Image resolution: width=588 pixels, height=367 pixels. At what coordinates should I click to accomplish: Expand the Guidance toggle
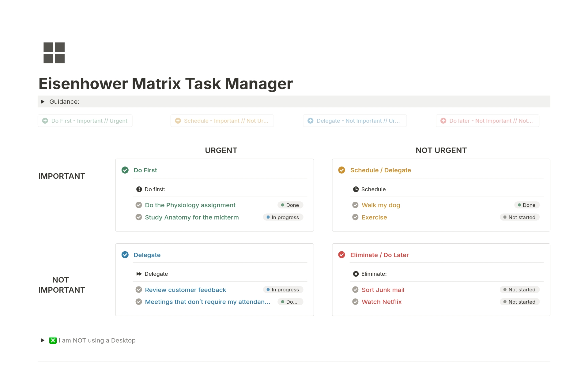pos(43,102)
